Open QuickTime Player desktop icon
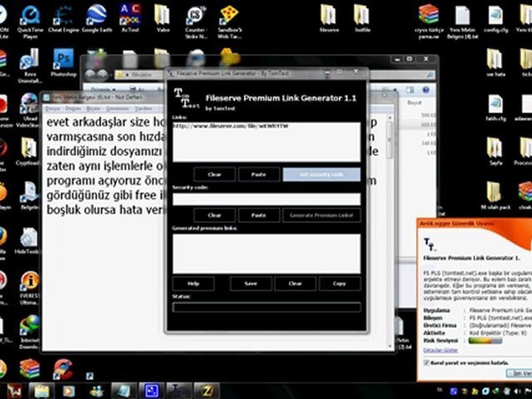 (x=30, y=22)
